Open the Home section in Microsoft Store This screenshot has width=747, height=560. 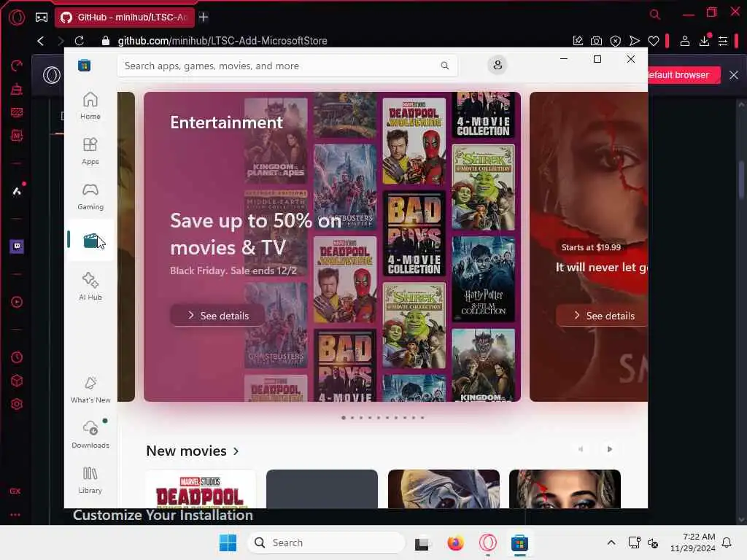click(90, 106)
